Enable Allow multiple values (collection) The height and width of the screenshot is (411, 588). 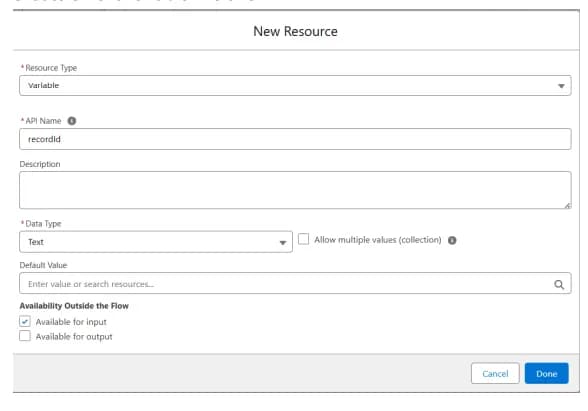[303, 239]
